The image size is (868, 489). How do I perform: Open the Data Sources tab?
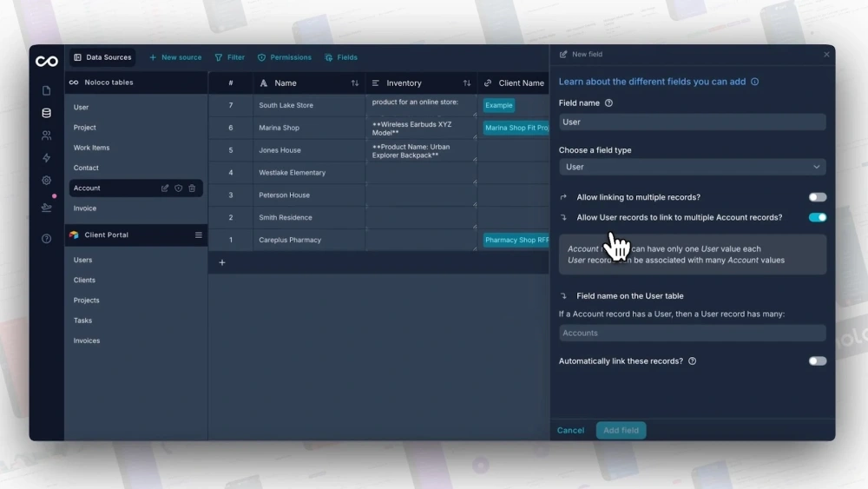coord(103,57)
